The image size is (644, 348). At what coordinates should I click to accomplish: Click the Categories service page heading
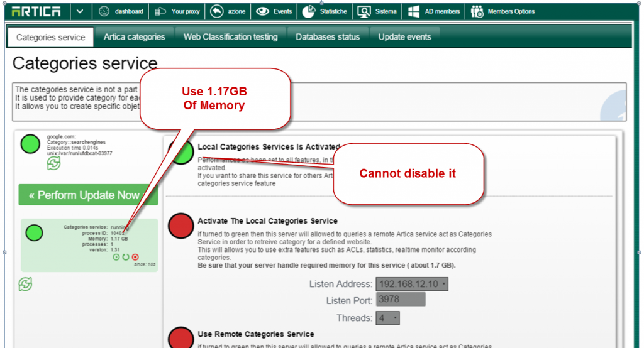[85, 63]
